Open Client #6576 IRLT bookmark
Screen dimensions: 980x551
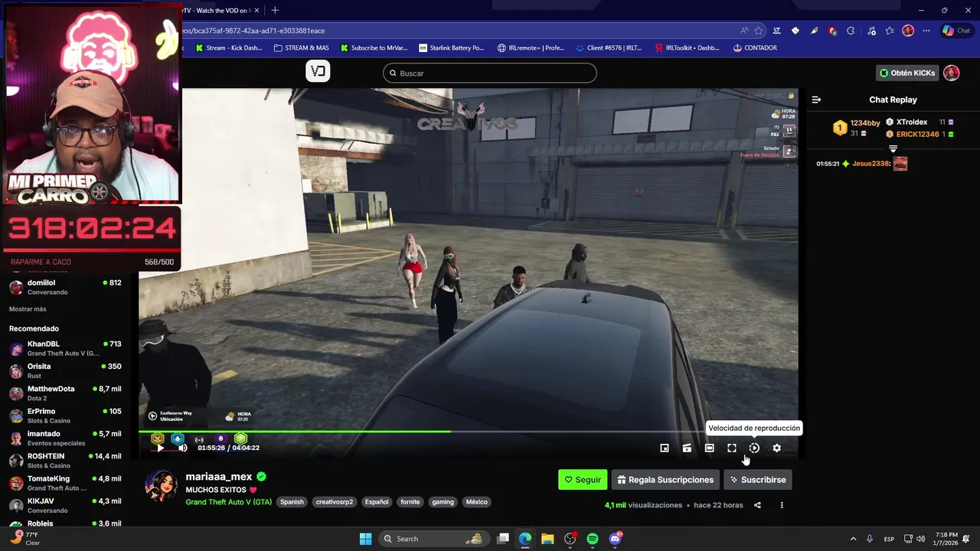pyautogui.click(x=609, y=47)
